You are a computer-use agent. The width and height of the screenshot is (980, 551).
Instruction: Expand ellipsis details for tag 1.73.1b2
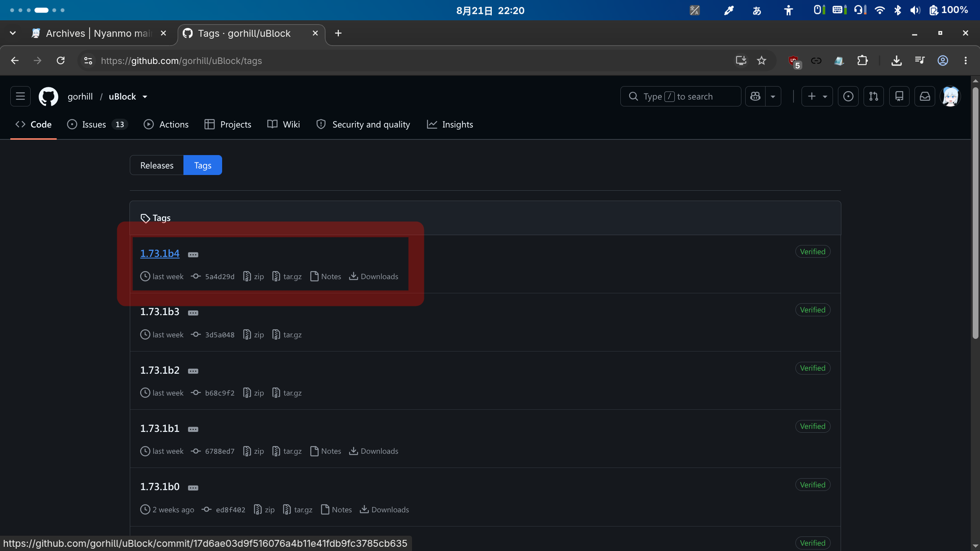[x=193, y=371]
